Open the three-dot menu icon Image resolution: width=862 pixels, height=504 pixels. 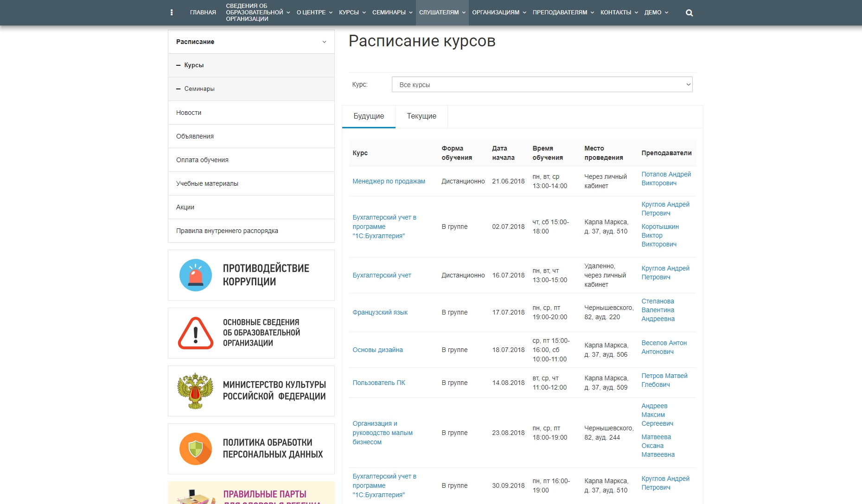172,13
